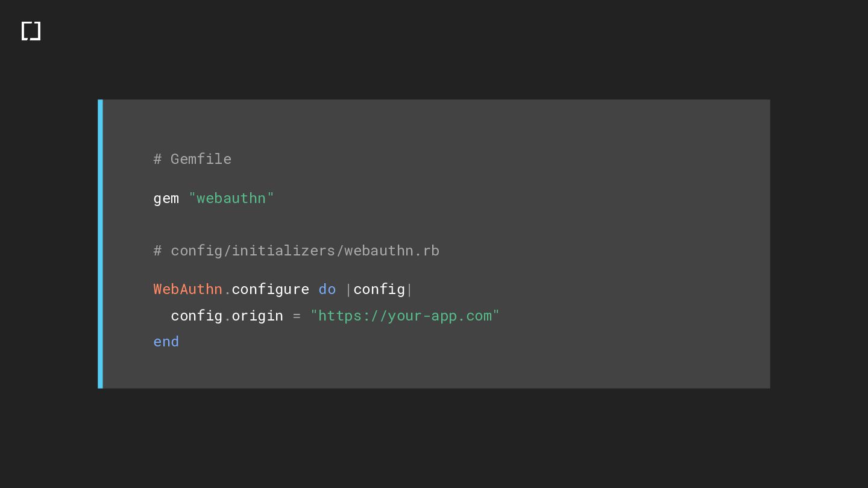Click the config block parameter between pipes
This screenshot has height=488, width=868.
tap(379, 289)
